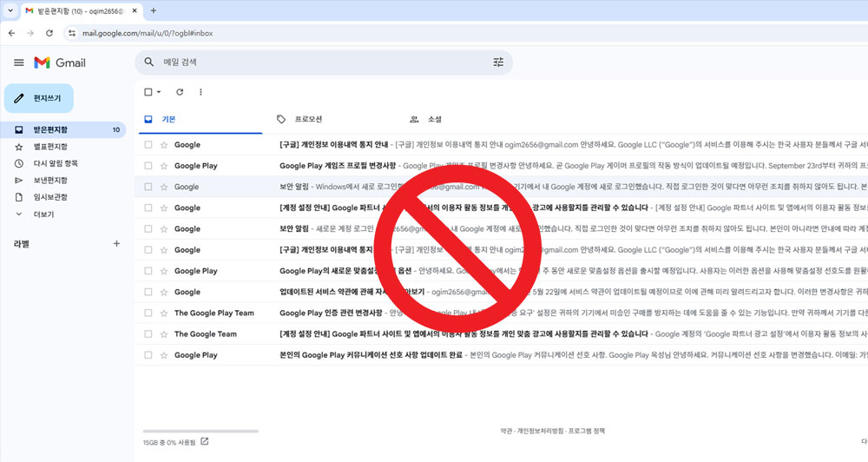Expand the 더보기 sidebar section

43,214
